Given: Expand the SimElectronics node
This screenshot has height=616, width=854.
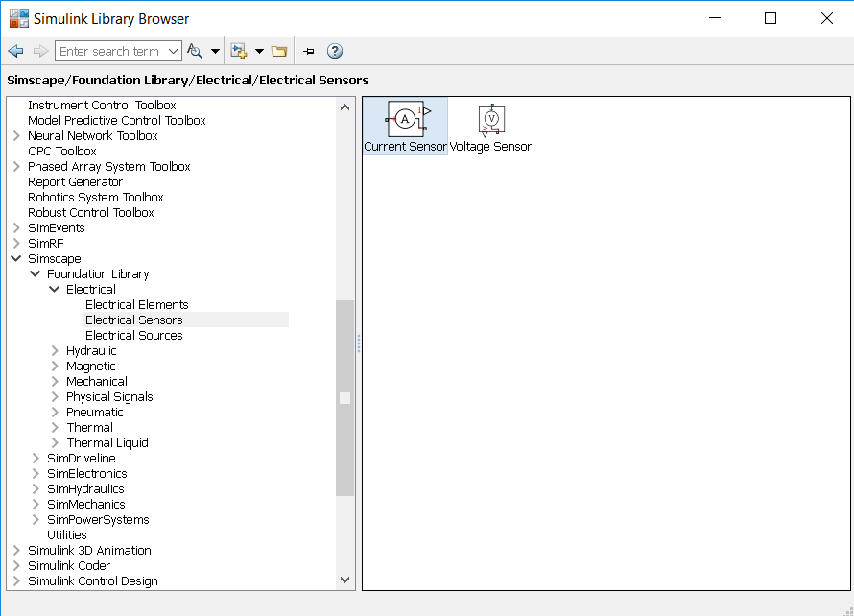Looking at the screenshot, I should pos(36,473).
